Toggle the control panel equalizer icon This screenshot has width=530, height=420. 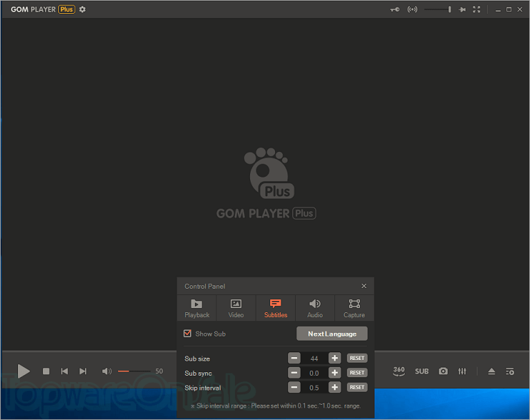click(x=462, y=372)
